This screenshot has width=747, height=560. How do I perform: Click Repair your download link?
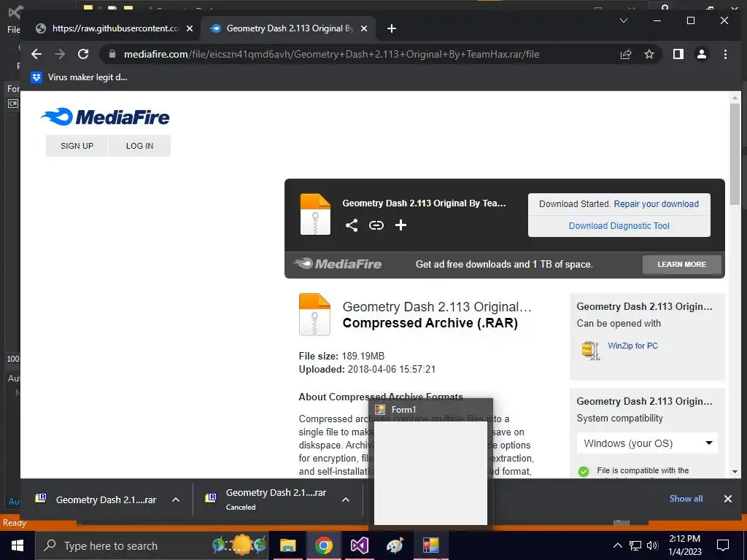pos(656,204)
